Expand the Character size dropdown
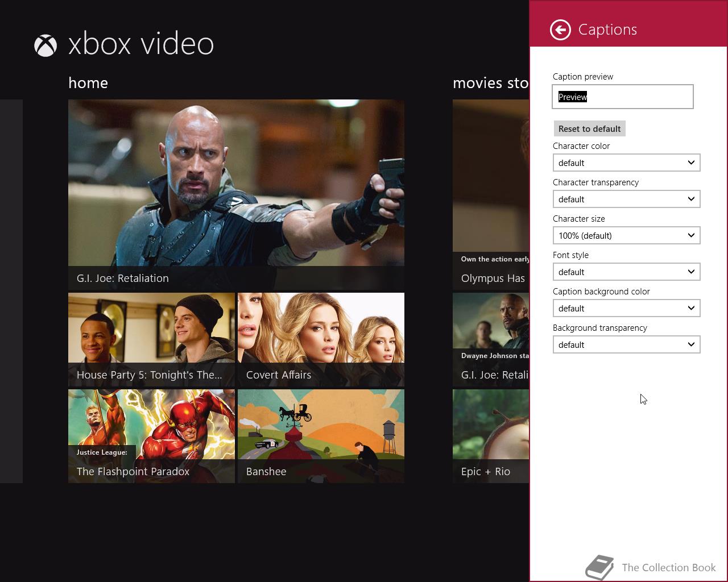 [626, 235]
